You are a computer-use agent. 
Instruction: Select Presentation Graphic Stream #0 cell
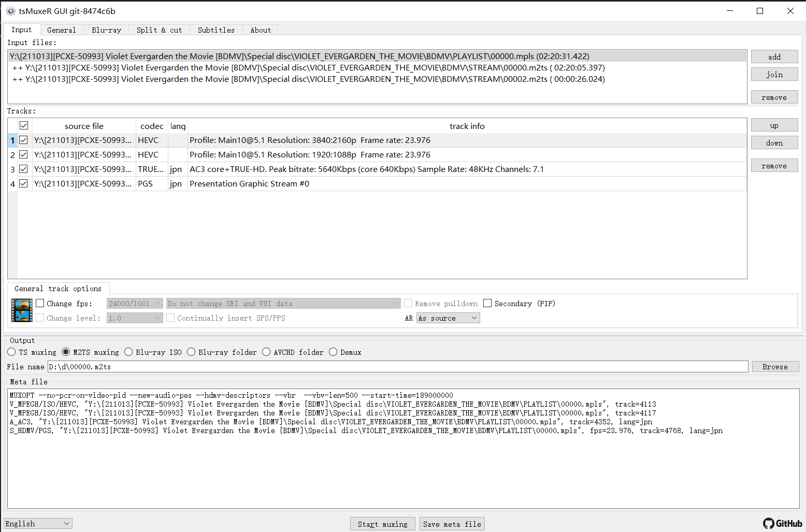[x=467, y=183]
